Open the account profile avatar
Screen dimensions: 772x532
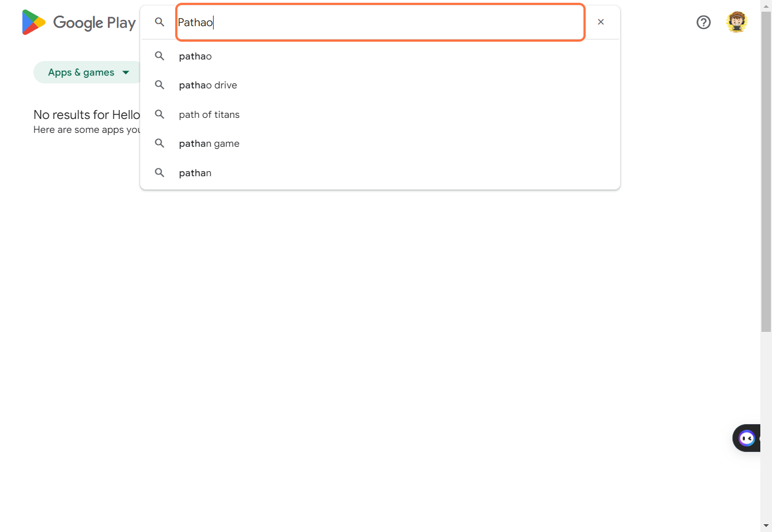(x=736, y=22)
